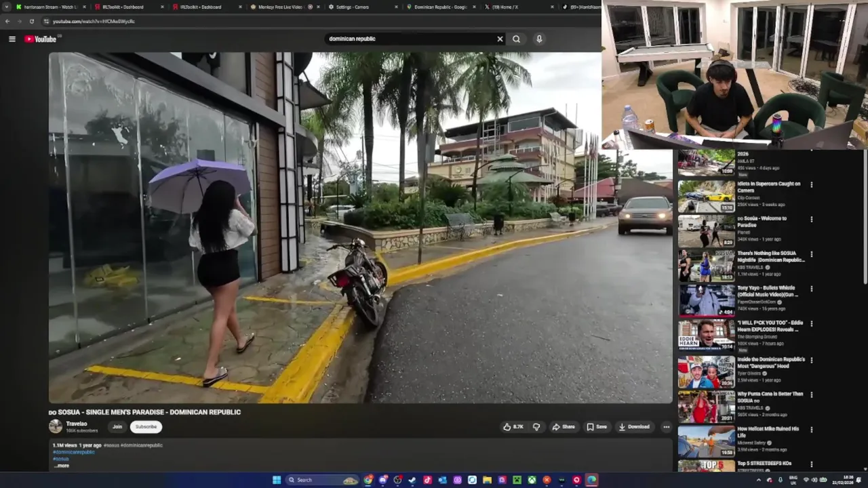Open Most Dangerous Hood video thumbnail
868x488 pixels.
[706, 371]
